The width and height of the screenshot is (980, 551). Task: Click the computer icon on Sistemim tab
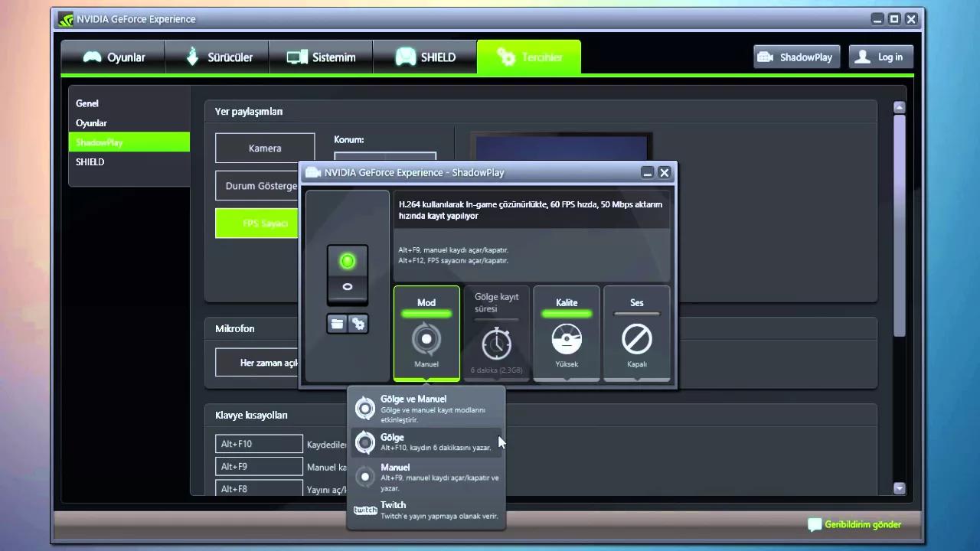point(297,57)
